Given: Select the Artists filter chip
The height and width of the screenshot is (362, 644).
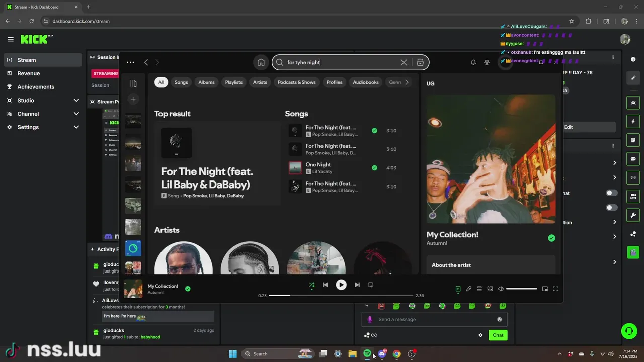Looking at the screenshot, I should coord(260,82).
